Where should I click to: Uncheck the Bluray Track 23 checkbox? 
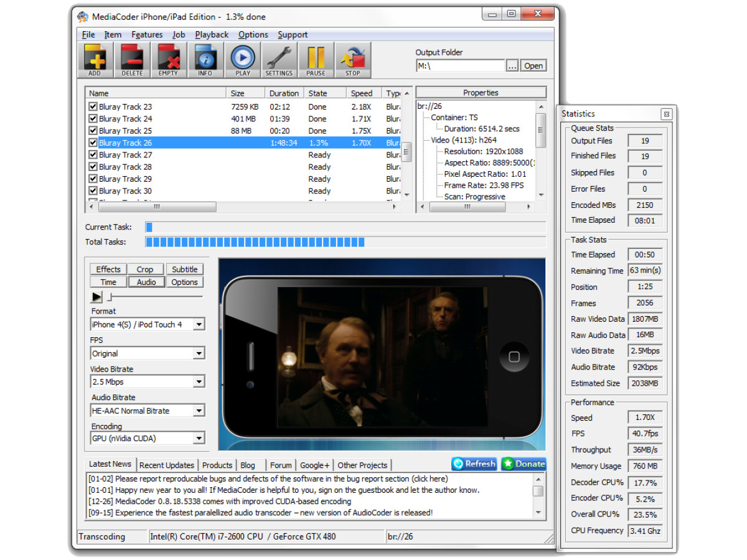[93, 107]
